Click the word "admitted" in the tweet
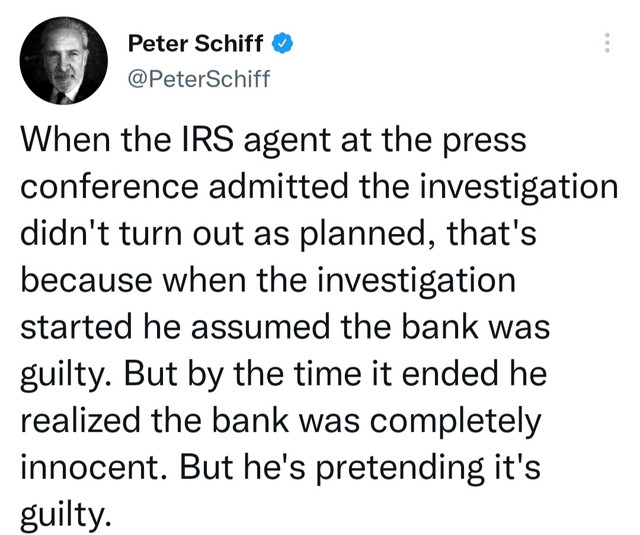 (x=279, y=186)
